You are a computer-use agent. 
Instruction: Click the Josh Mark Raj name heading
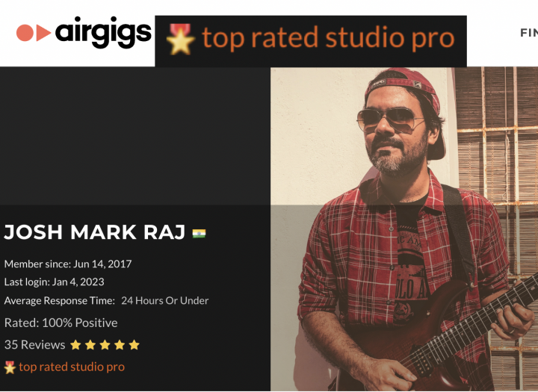tap(95, 232)
